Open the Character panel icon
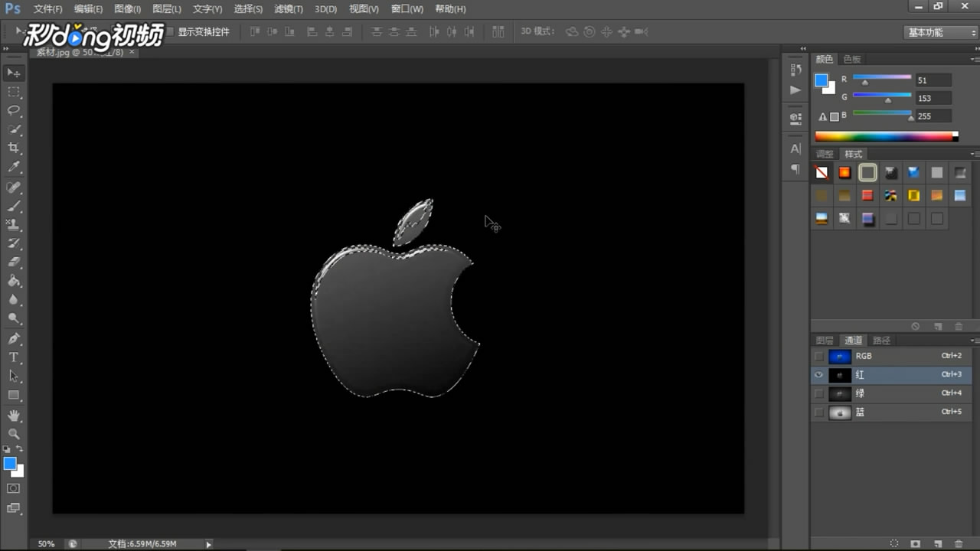This screenshot has height=551, width=980. click(x=795, y=148)
